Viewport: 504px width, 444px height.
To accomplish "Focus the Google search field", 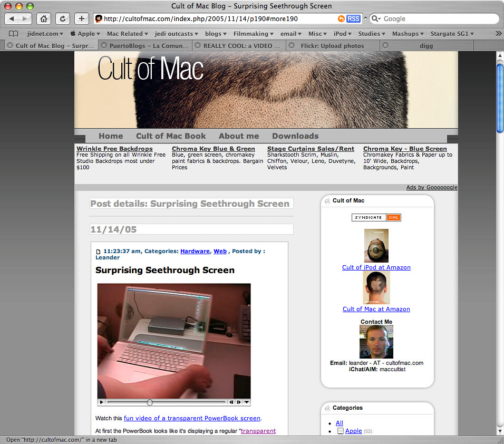I will pyautogui.click(x=434, y=18).
